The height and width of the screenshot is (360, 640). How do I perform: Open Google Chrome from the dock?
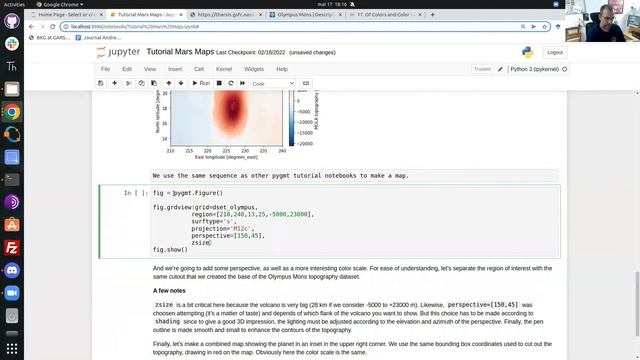pyautogui.click(x=12, y=112)
